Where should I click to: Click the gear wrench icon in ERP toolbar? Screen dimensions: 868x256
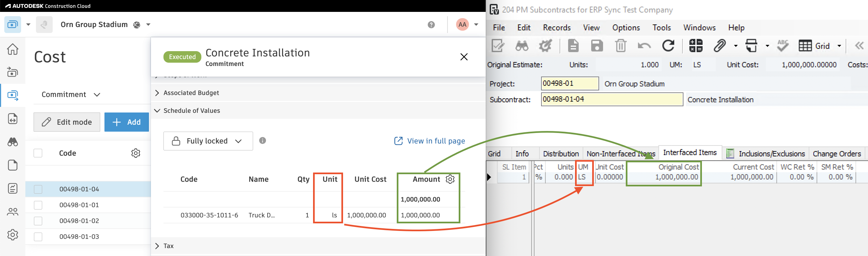(x=545, y=46)
